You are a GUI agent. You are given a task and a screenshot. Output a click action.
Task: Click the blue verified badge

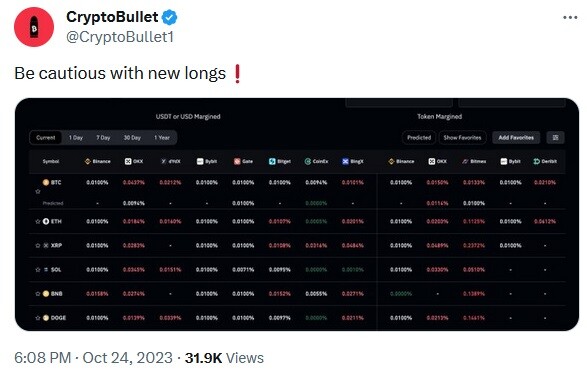170,17
